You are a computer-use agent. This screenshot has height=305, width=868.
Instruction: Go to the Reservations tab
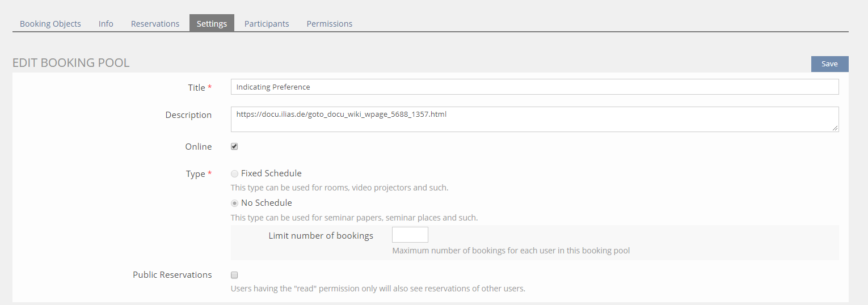[155, 24]
